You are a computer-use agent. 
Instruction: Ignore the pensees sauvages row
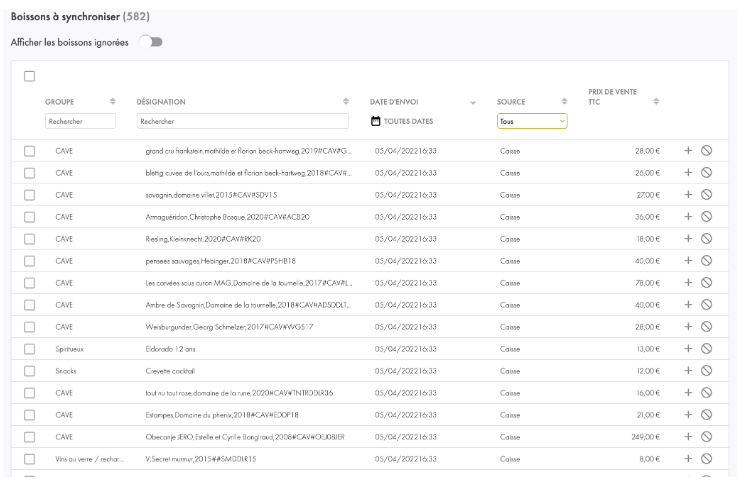(x=706, y=260)
